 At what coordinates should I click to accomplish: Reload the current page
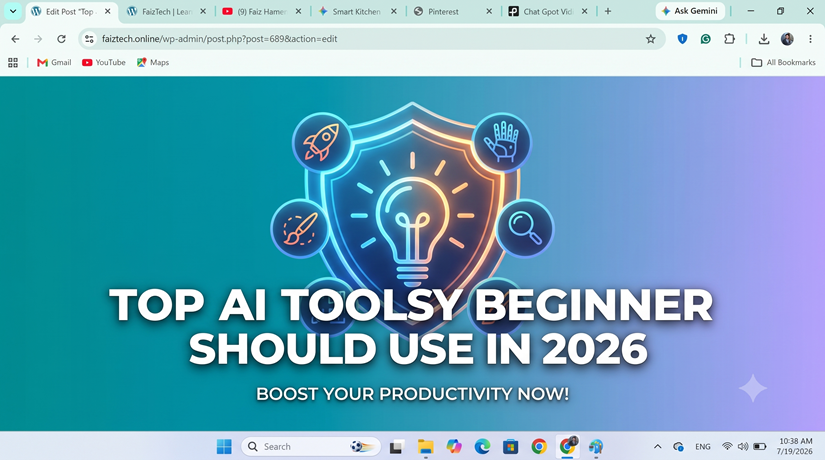coord(61,39)
